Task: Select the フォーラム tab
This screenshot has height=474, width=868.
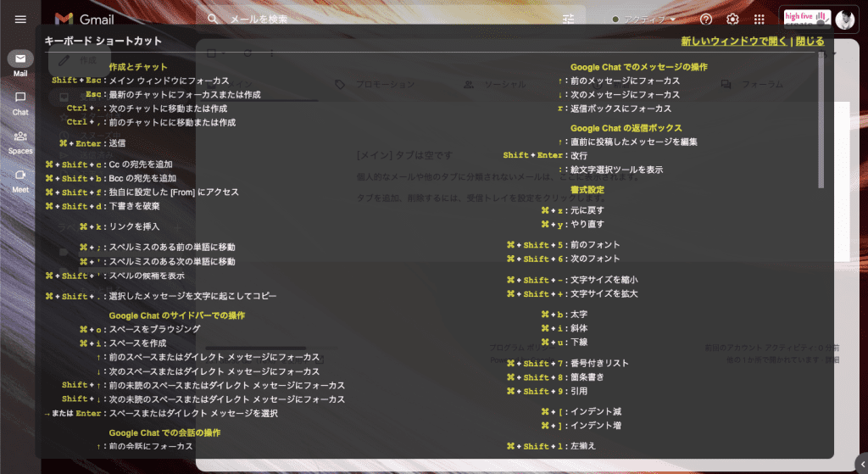Action: click(752, 84)
